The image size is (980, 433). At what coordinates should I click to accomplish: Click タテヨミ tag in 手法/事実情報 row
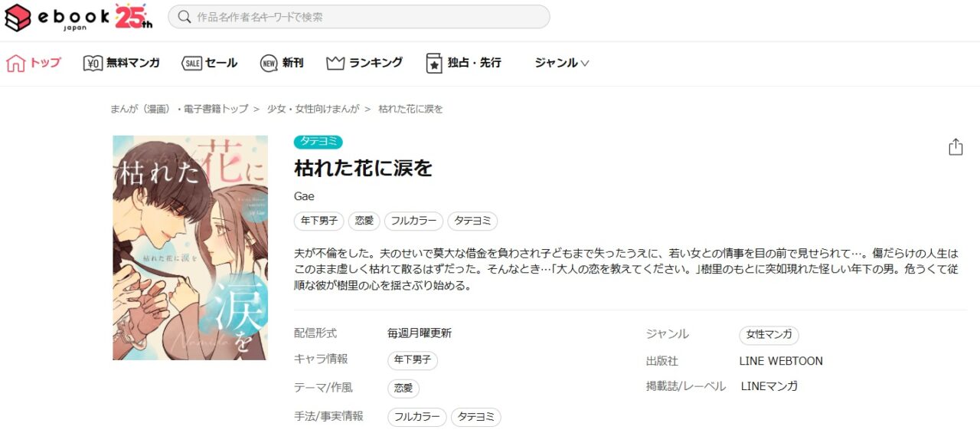coord(476,417)
